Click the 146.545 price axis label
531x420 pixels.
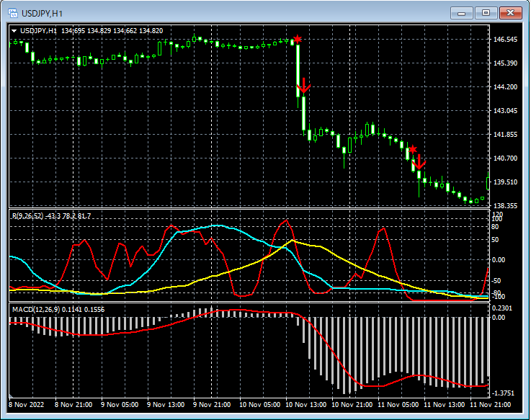[505, 40]
